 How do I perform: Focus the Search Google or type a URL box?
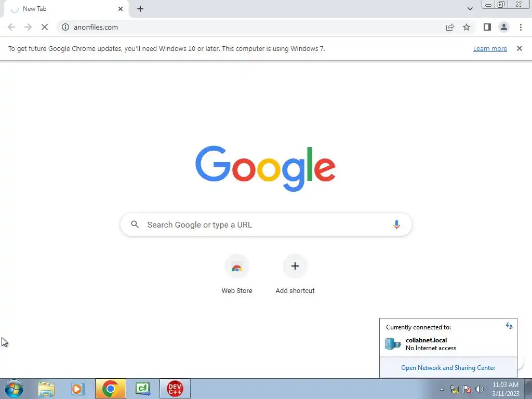coord(266,224)
